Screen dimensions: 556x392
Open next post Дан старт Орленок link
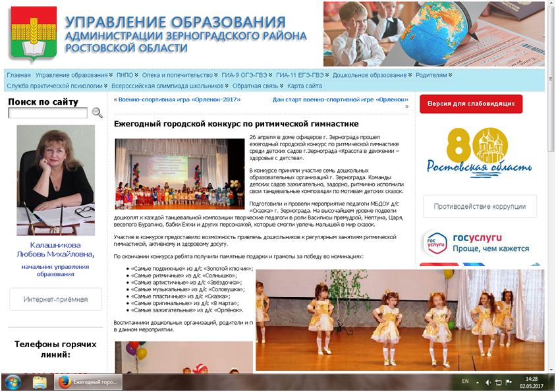pos(341,99)
